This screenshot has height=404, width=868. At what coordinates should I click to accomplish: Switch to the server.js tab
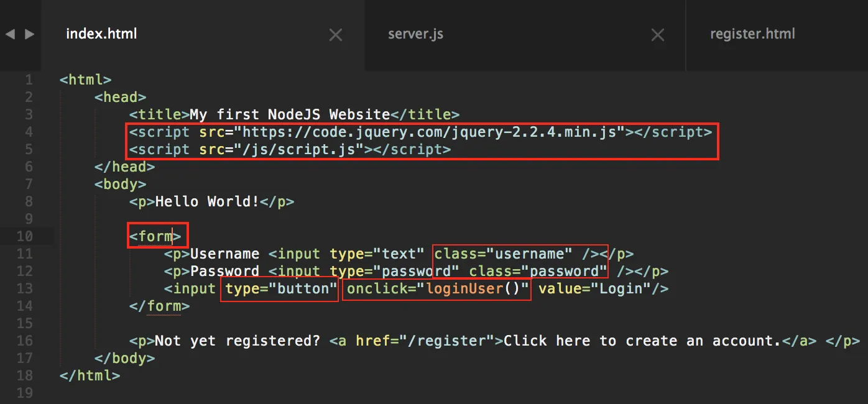415,34
